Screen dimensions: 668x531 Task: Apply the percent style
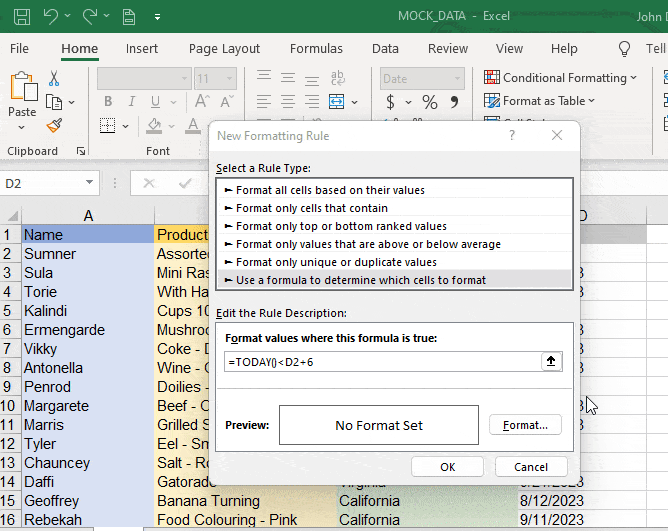click(x=429, y=102)
